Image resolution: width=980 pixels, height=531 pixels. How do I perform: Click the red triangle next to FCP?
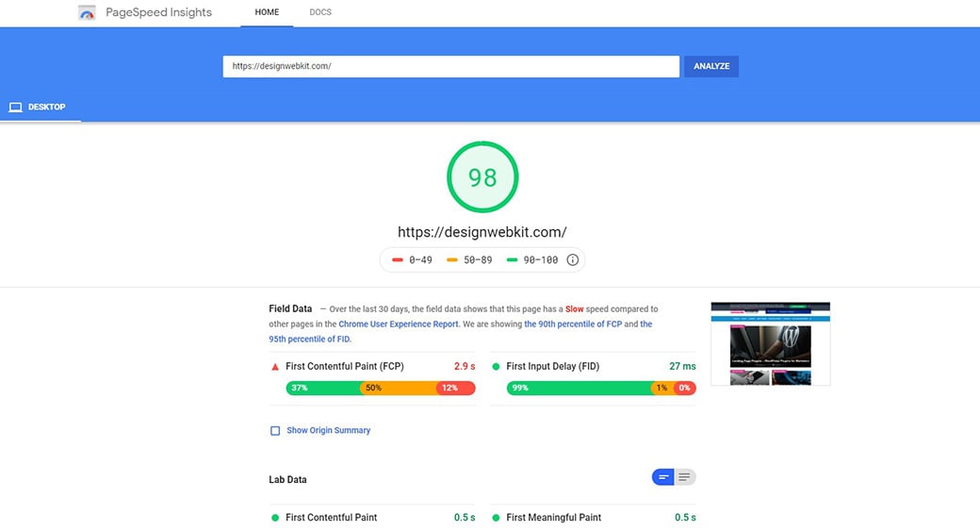pyautogui.click(x=275, y=367)
